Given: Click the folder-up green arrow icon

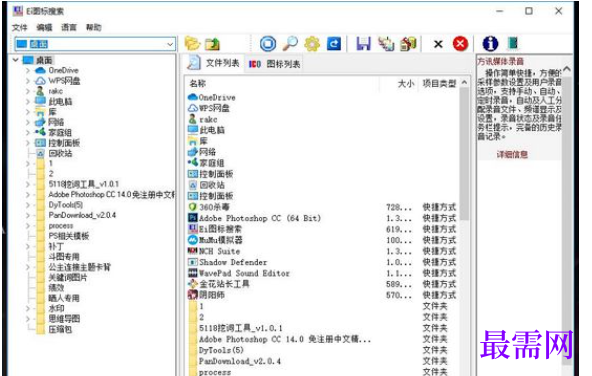Looking at the screenshot, I should pos(213,44).
